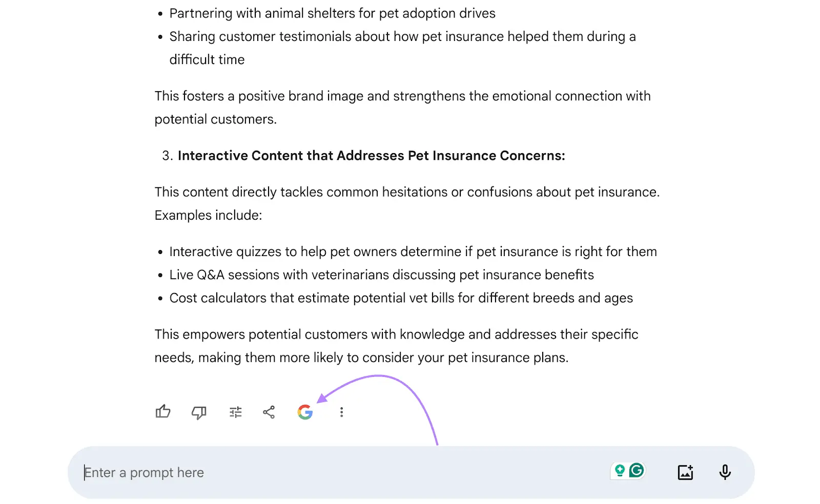
Task: Select the "Cost calculators that estimate" bullet
Action: [401, 298]
